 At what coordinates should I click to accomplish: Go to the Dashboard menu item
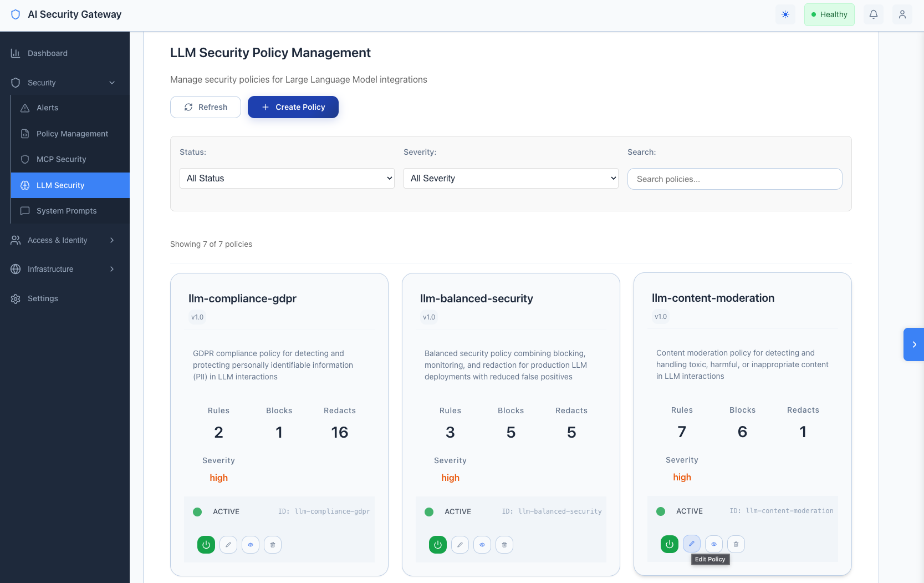[x=47, y=53]
